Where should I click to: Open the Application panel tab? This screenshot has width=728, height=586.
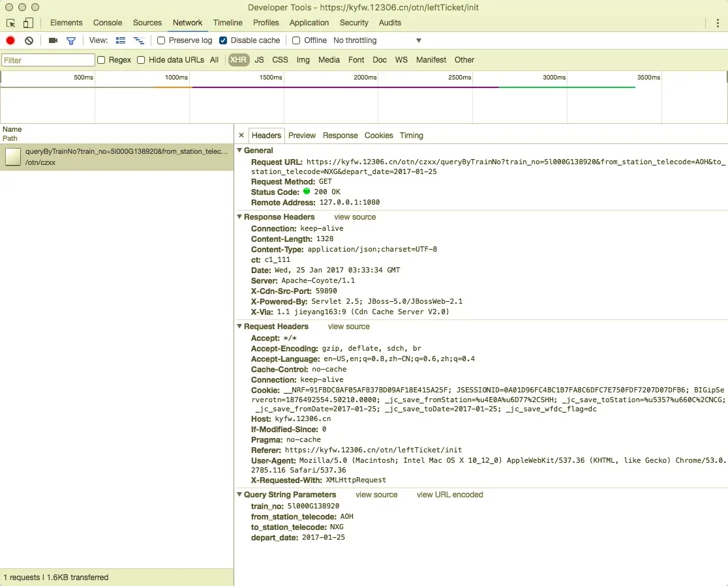tap(309, 23)
